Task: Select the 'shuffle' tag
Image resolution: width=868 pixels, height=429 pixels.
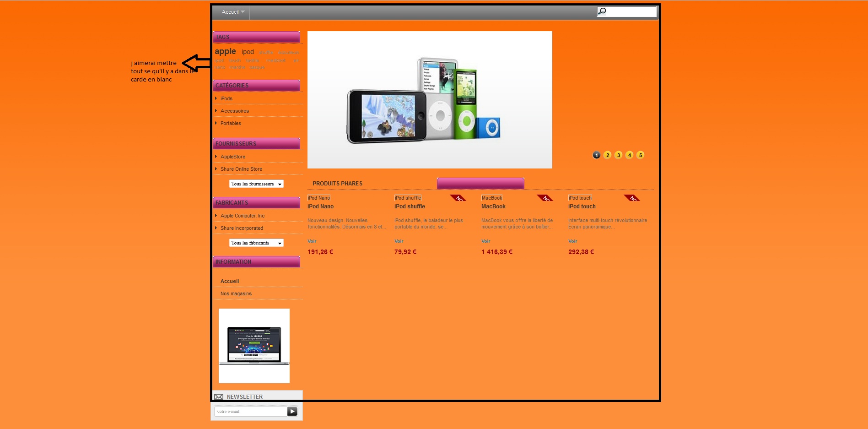Action: pos(266,53)
